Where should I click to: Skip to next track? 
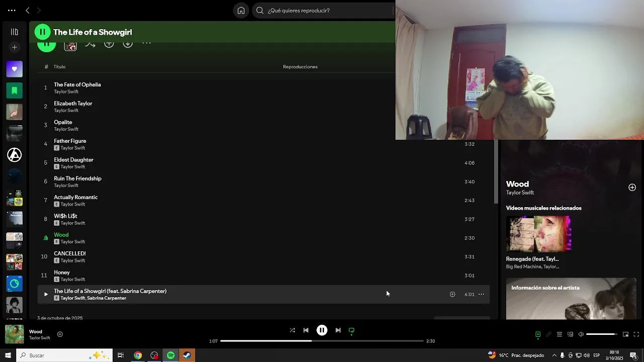tap(338, 330)
